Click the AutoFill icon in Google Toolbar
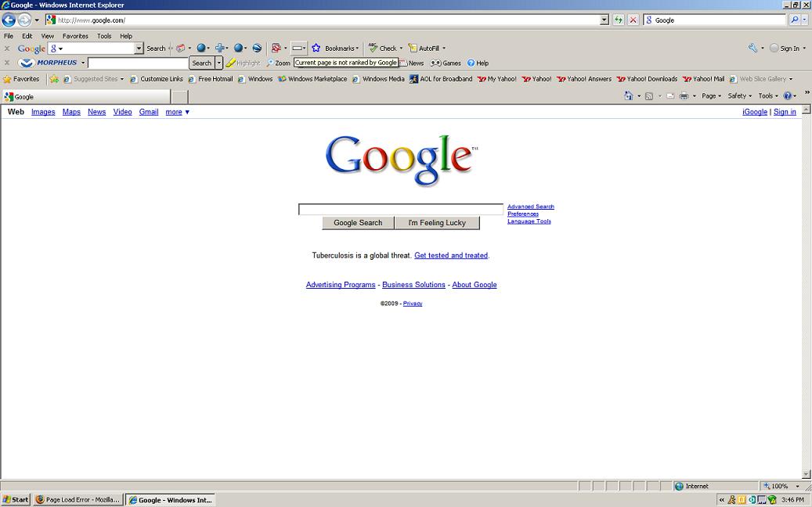 [x=413, y=48]
